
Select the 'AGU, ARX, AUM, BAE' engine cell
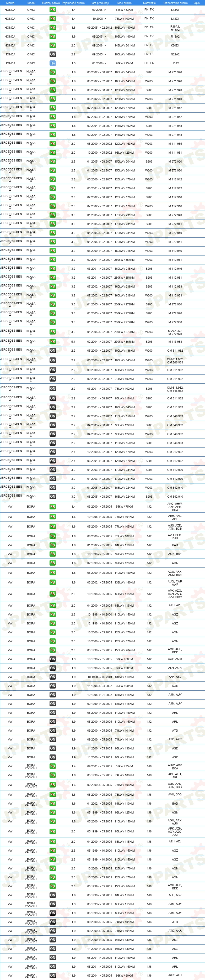click(175, 573)
